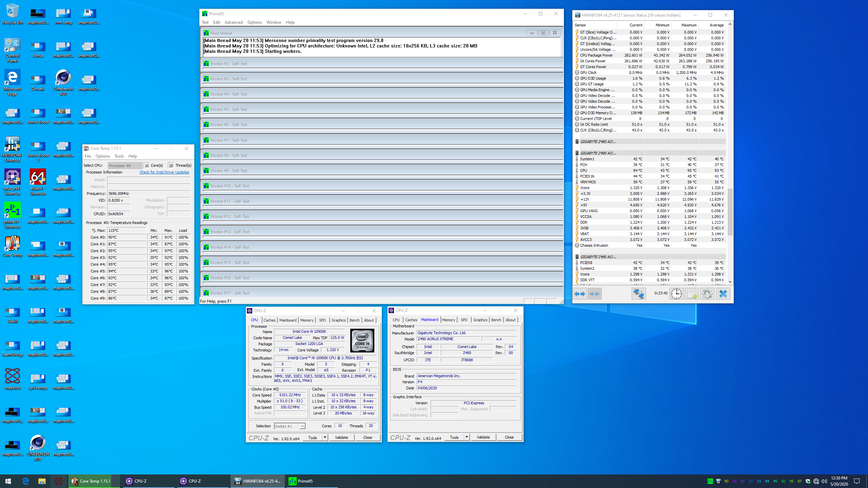Screen dimensions: 868x488
Task: Click HWiNFO expand columns arrows button
Action: 580,294
